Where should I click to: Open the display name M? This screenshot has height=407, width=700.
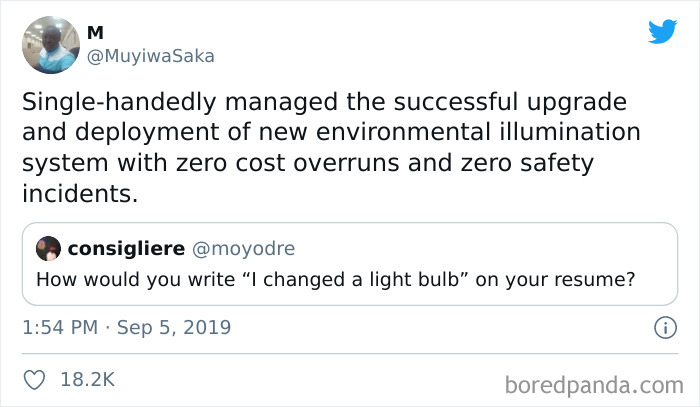96,33
